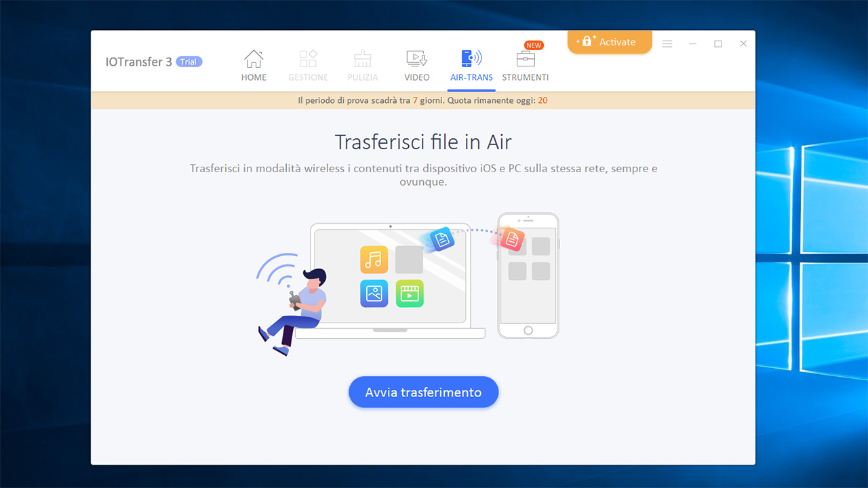Image resolution: width=868 pixels, height=488 pixels.
Task: Select the AIR-TRANS phone icon
Action: coord(471,59)
